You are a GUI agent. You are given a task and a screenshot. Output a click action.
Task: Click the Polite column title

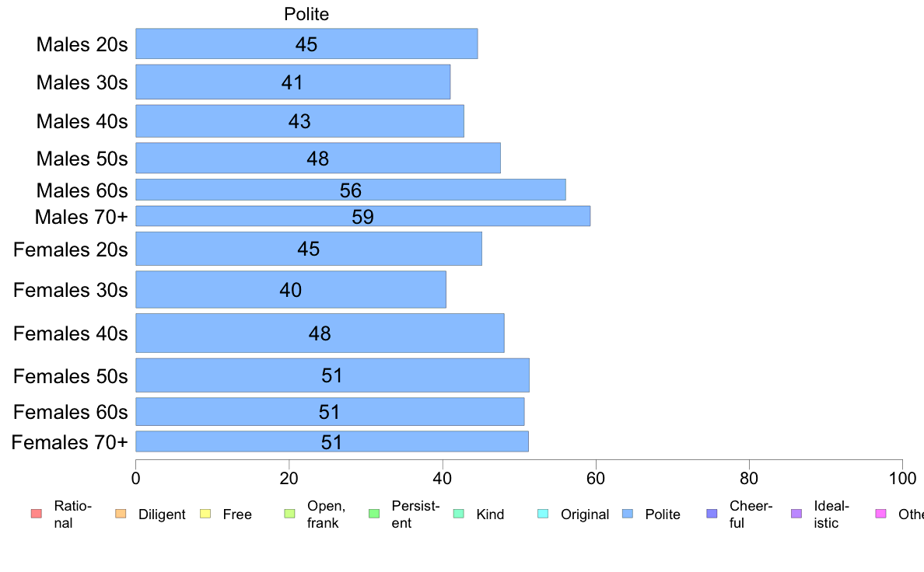pyautogui.click(x=306, y=14)
